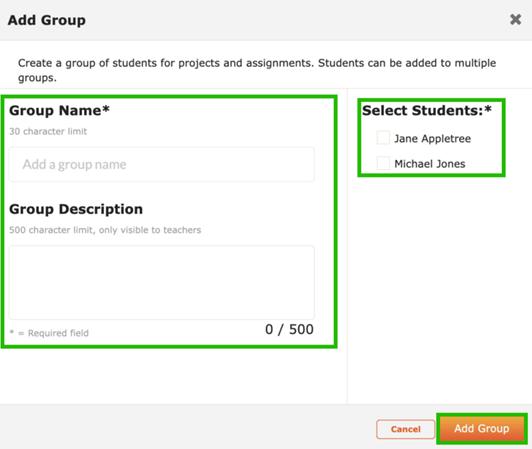This screenshot has width=532, height=449.
Task: Click the '30 character limit' hint text
Action: click(48, 131)
